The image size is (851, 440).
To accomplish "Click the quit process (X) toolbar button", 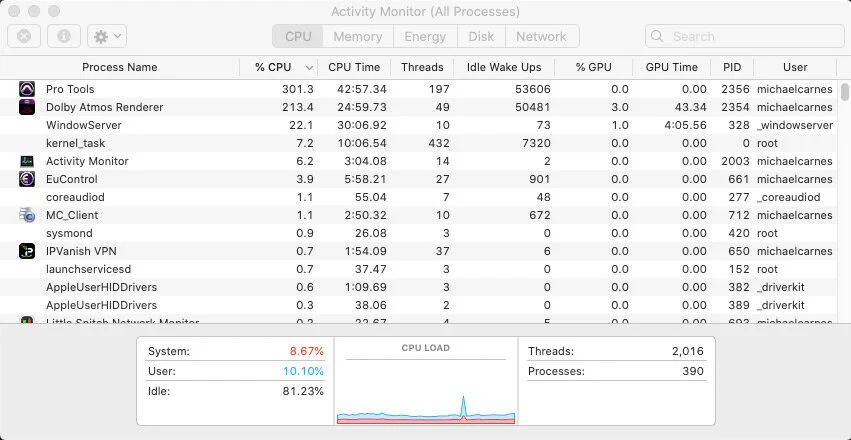I will tap(23, 36).
